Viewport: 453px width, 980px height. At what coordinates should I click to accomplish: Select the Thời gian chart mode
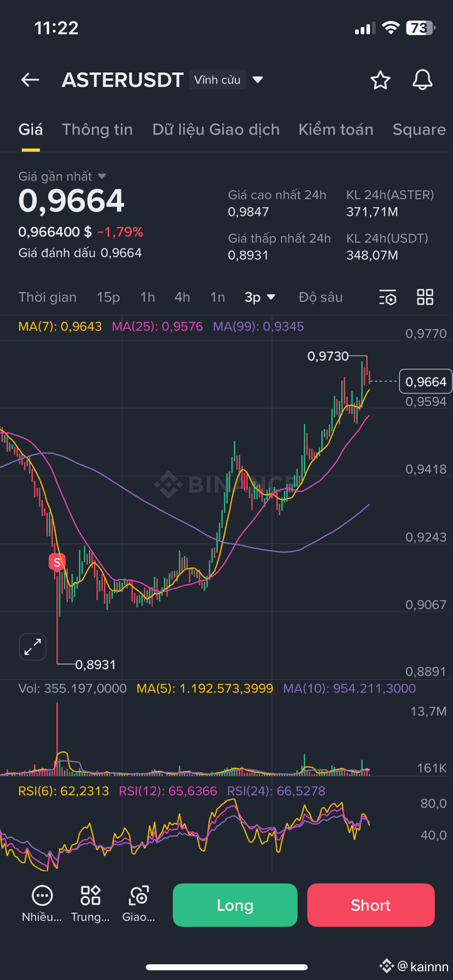pos(48,297)
